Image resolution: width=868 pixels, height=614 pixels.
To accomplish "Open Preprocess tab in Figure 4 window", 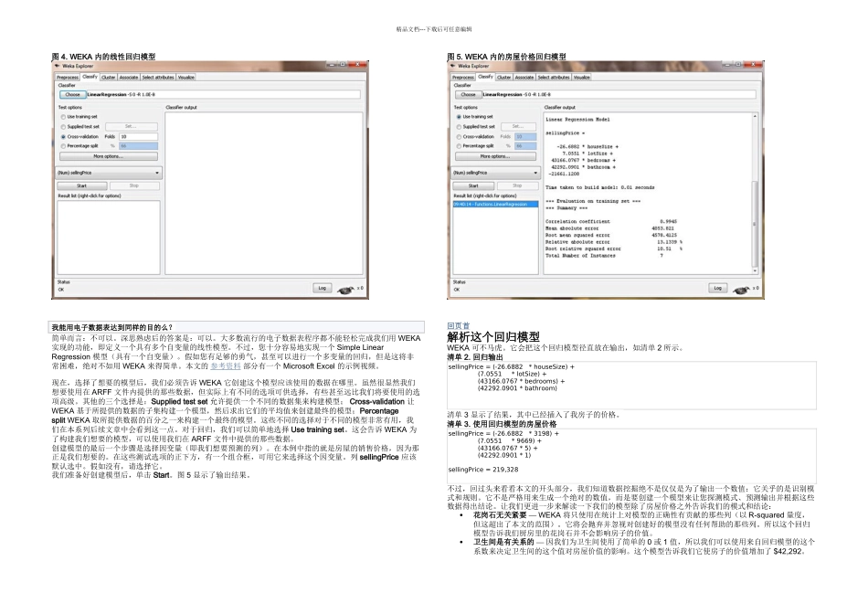I will tap(68, 78).
